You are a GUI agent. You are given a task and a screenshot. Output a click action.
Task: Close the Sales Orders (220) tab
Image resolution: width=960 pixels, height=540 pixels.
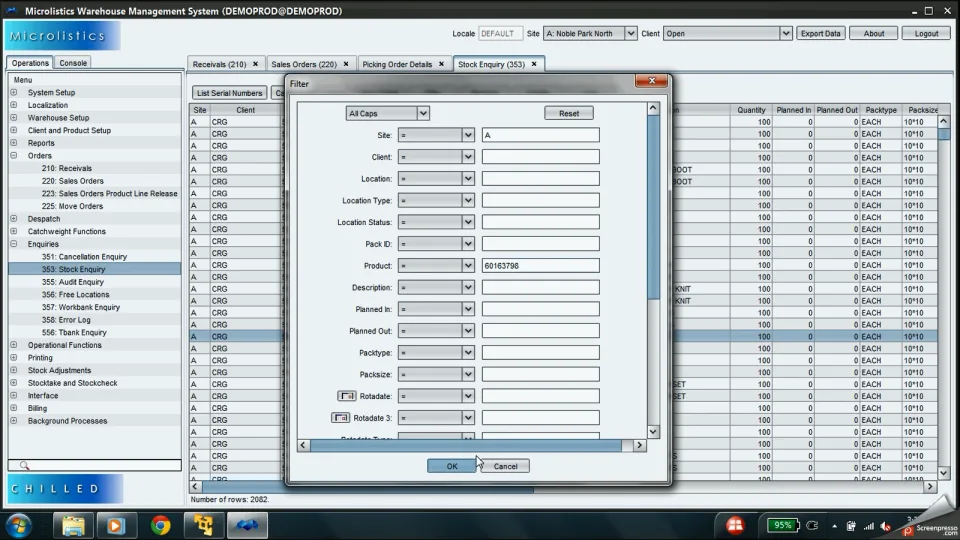[346, 64]
